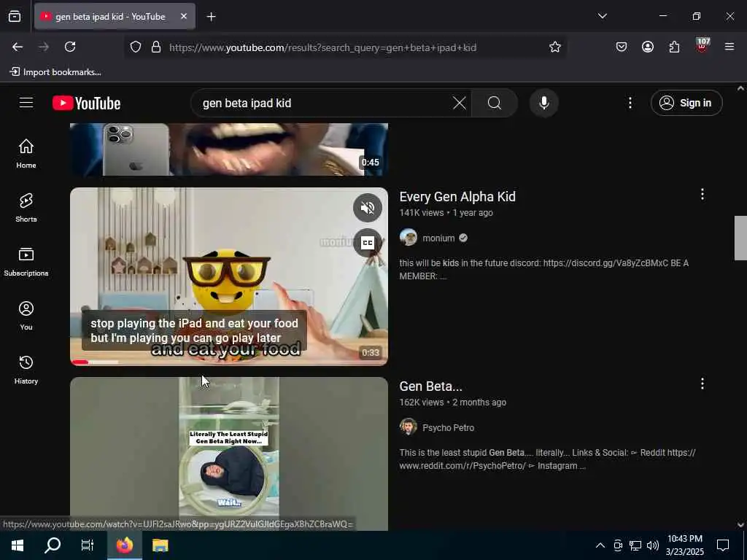Image resolution: width=747 pixels, height=560 pixels.
Task: Open volume control in system tray
Action: pos(653,545)
